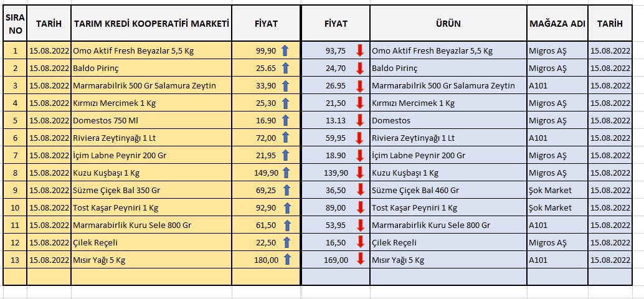Select the blue up arrow next to 149,90
Image resolution: width=644 pixels, height=299 pixels.
tap(285, 173)
